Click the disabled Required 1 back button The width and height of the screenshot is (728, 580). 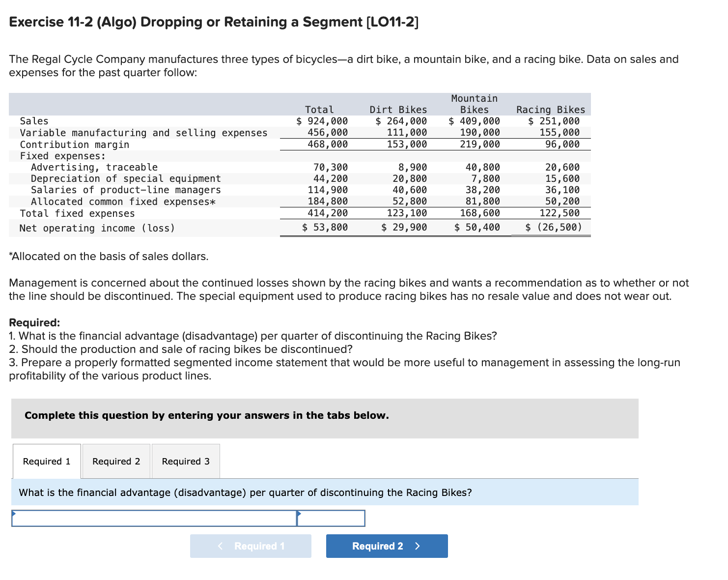pos(250,546)
